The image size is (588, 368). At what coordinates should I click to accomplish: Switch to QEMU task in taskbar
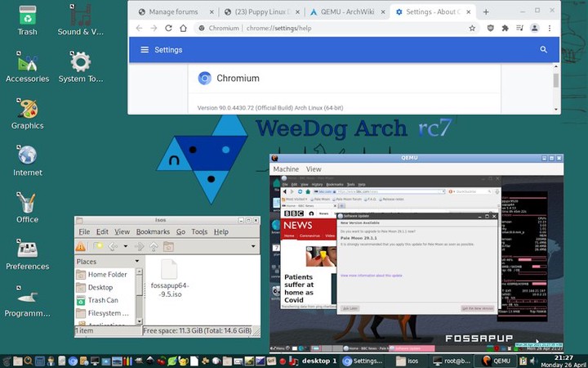click(496, 361)
